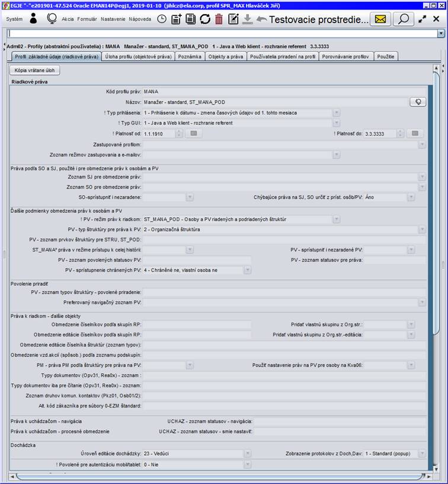Click the Platnosť od date stepper
The height and width of the screenshot is (484, 448).
[x=179, y=133]
